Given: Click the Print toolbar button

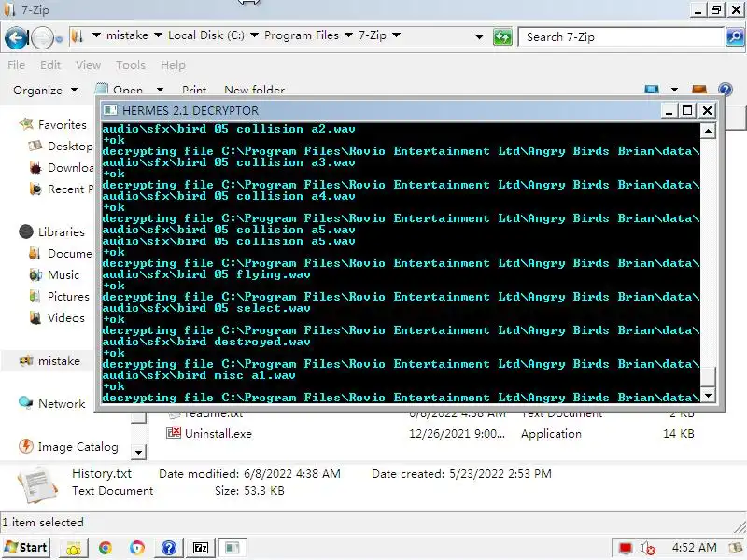Looking at the screenshot, I should coord(194,90).
